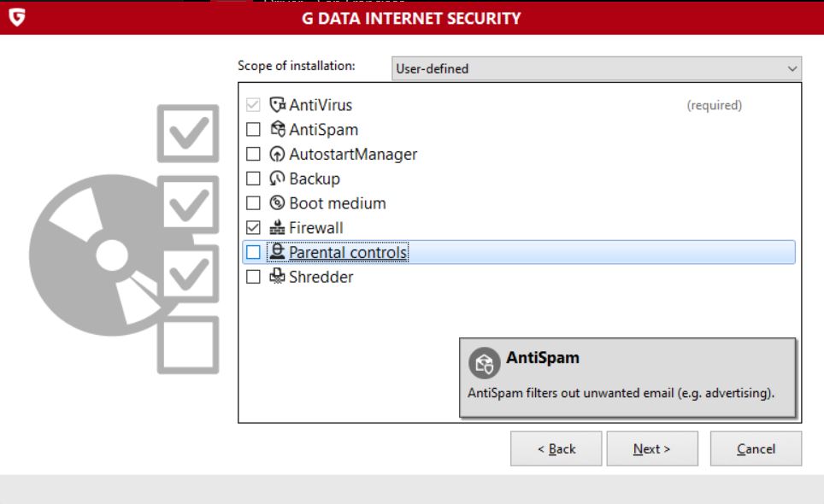Tick the Parental controls checkbox
824x504 pixels.
(x=253, y=252)
